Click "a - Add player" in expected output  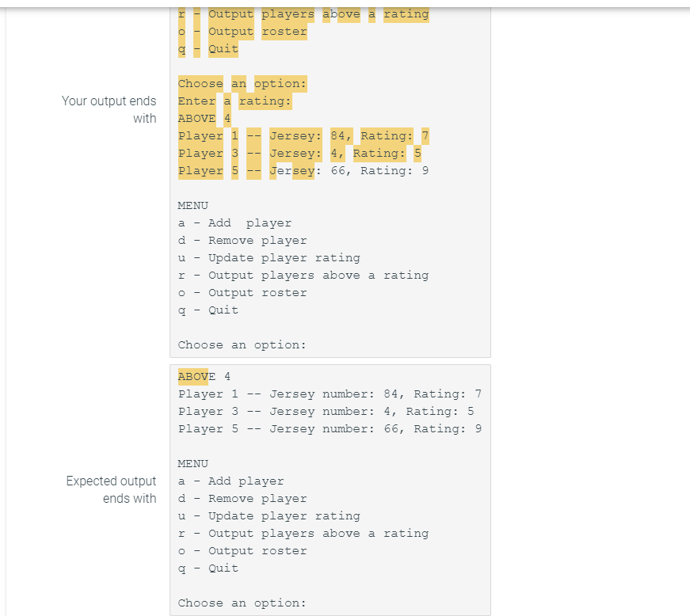coord(231,481)
